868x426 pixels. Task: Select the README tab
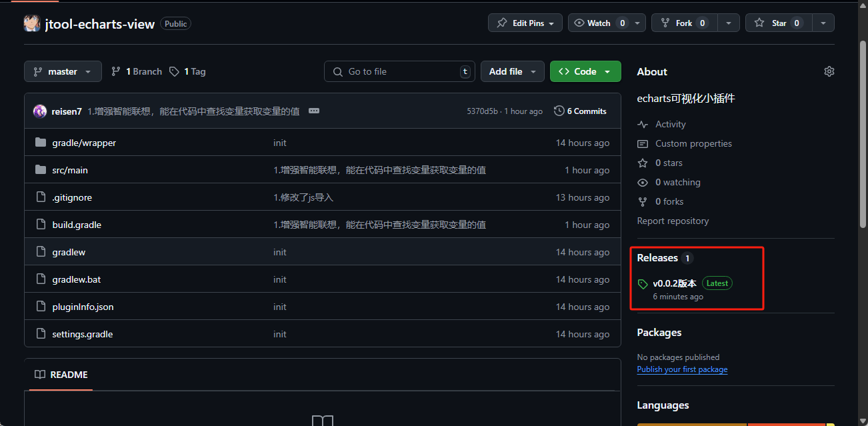(61, 375)
